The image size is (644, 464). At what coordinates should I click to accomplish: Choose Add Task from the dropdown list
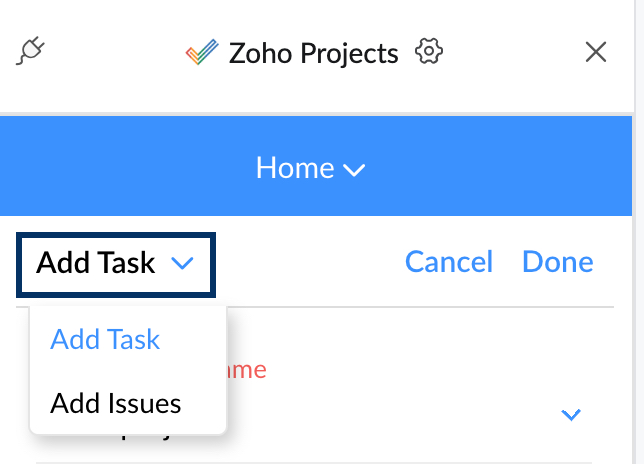click(105, 340)
